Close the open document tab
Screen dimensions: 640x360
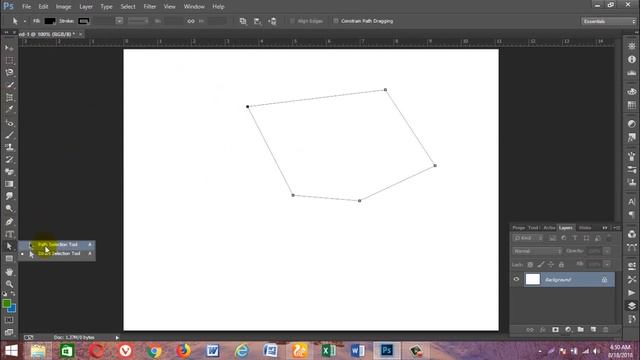click(x=81, y=34)
